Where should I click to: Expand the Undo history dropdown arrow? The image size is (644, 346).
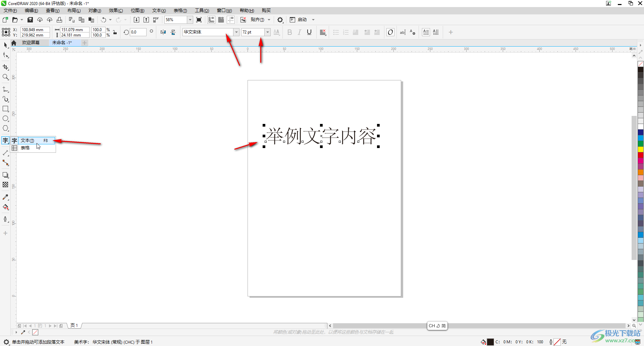click(110, 20)
